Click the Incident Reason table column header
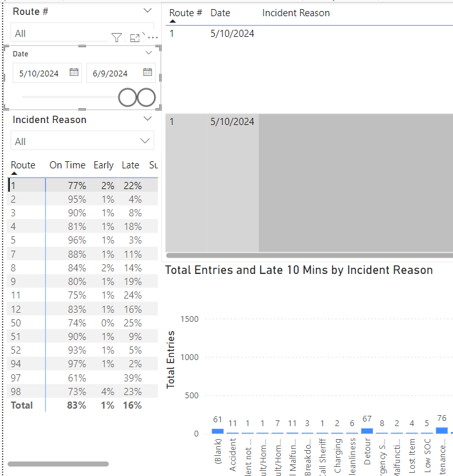This screenshot has width=453, height=476. [x=296, y=13]
